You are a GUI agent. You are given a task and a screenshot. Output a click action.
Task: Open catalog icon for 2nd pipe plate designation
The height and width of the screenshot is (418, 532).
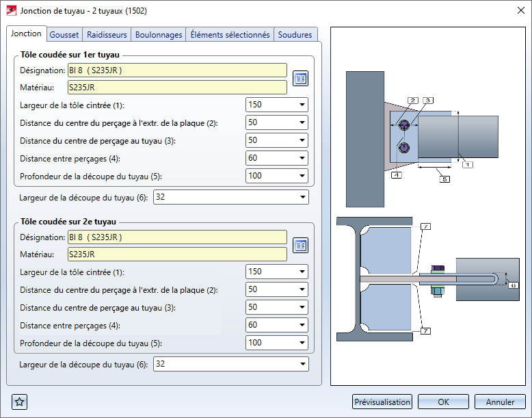click(300, 246)
